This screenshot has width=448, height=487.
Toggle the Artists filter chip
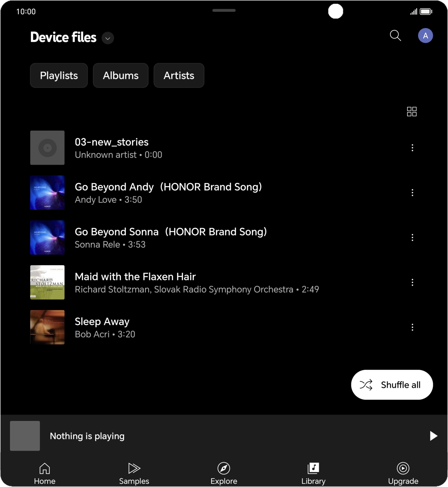[x=179, y=75]
